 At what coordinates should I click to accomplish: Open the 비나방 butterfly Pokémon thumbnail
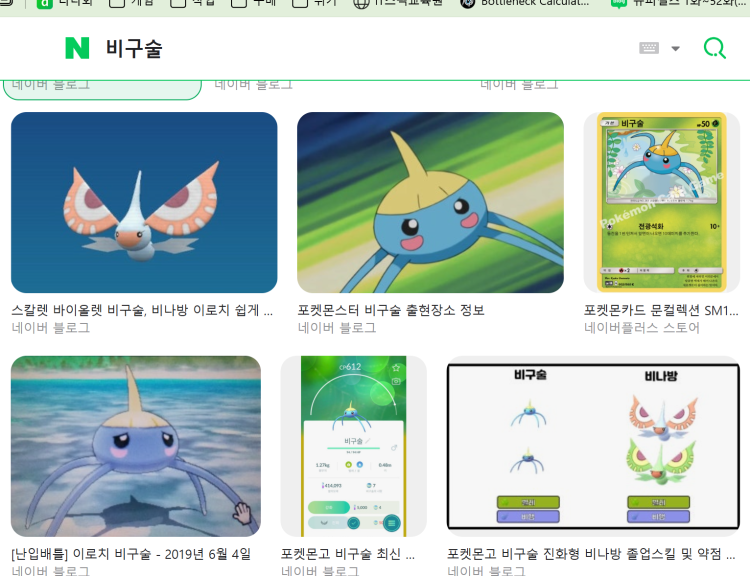pyautogui.click(x=144, y=202)
